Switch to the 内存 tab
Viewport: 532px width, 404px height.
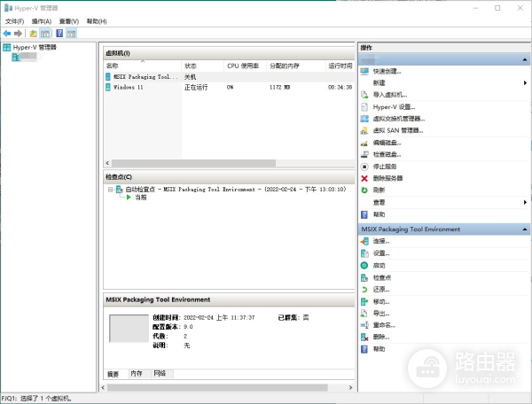[x=137, y=374]
